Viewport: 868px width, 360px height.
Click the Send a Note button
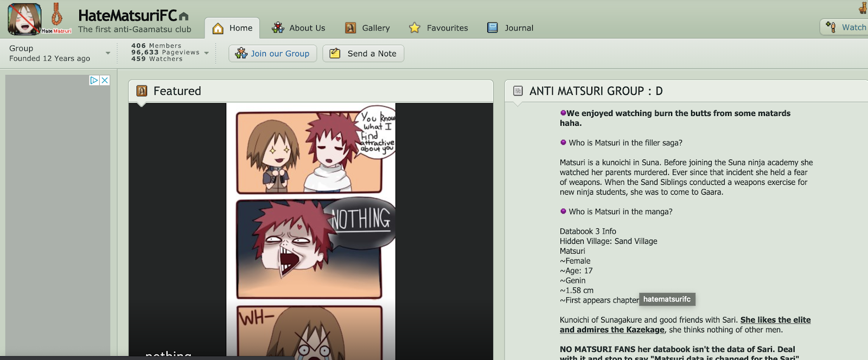tap(363, 53)
